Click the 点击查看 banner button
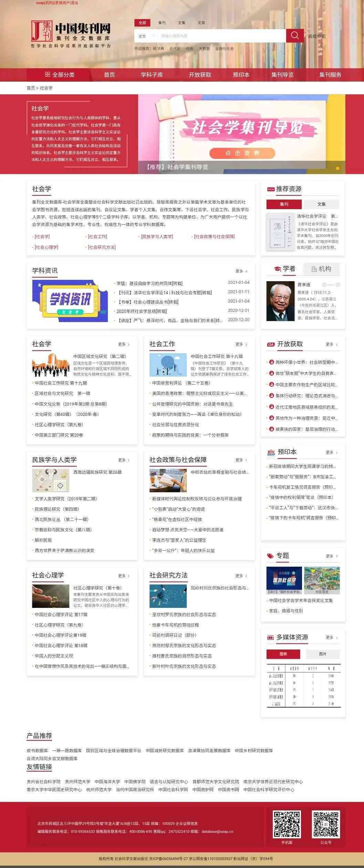The height and width of the screenshot is (868, 364). 242,153
